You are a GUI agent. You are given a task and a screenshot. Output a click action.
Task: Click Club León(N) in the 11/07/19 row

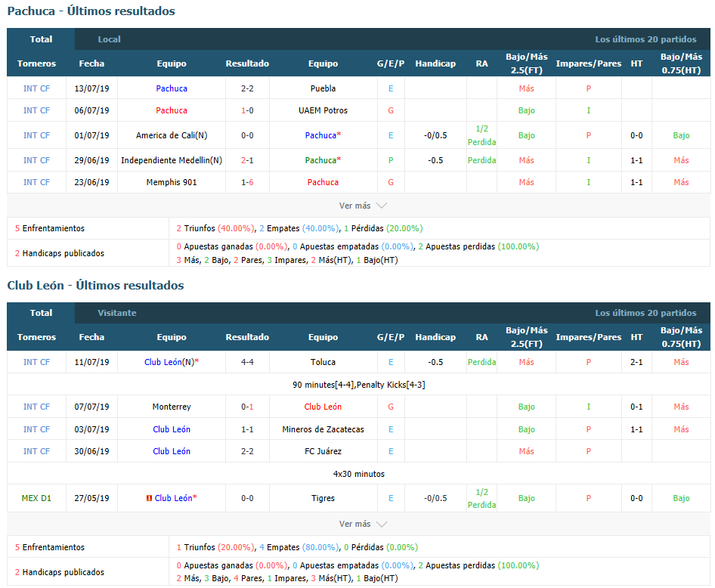tap(169, 362)
